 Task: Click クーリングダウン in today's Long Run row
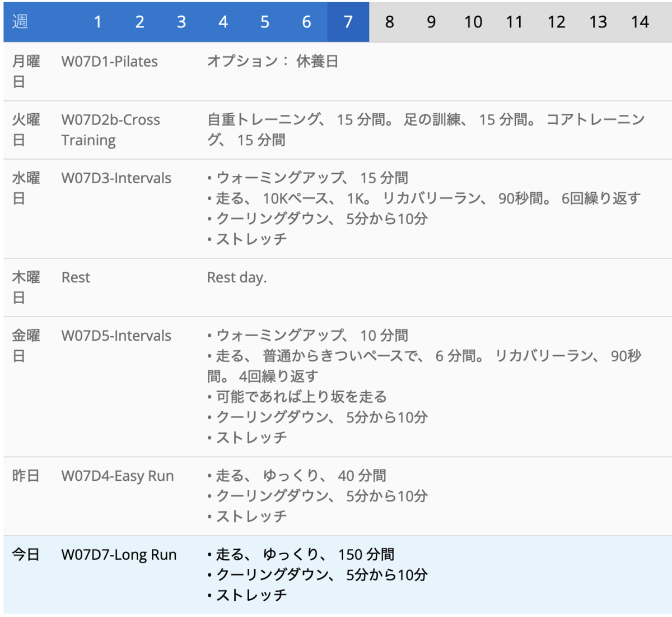coord(318,575)
